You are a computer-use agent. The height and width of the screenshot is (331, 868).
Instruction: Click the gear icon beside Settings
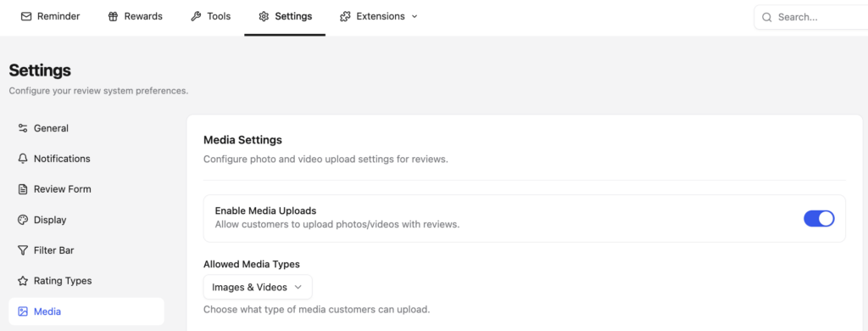pos(264,17)
